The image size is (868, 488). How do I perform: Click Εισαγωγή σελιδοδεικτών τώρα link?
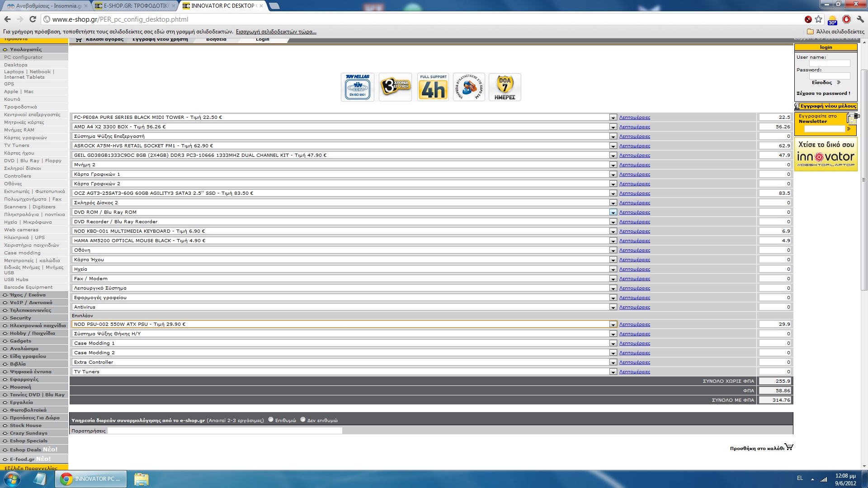click(x=276, y=32)
